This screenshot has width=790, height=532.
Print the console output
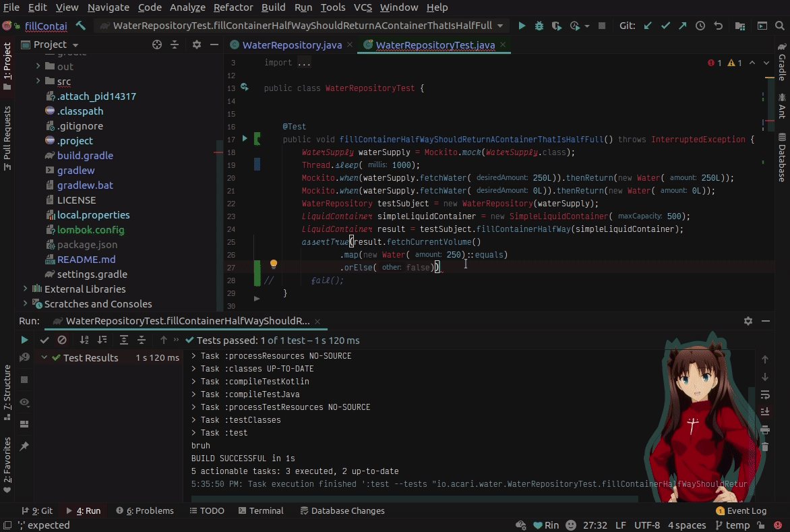pyautogui.click(x=765, y=430)
